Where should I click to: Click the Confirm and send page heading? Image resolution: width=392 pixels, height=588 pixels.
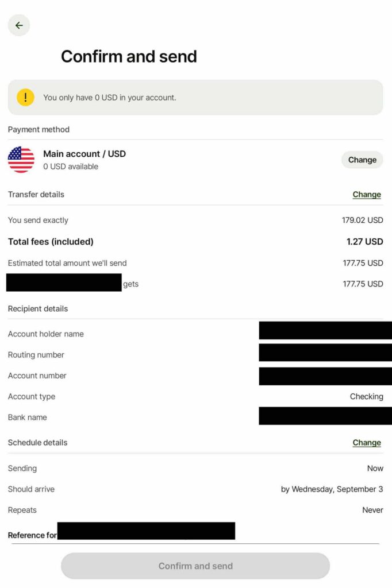pos(129,56)
